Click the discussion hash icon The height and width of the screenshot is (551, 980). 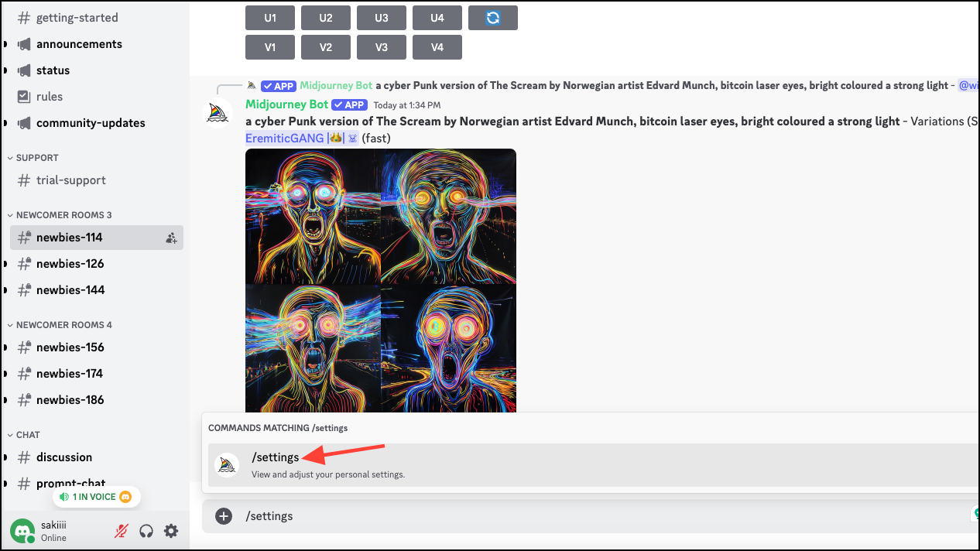(x=24, y=457)
